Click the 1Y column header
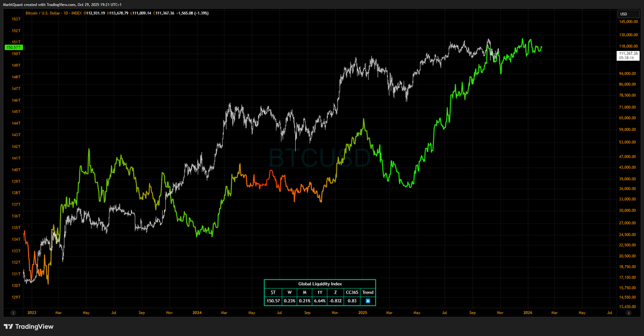 [319, 292]
